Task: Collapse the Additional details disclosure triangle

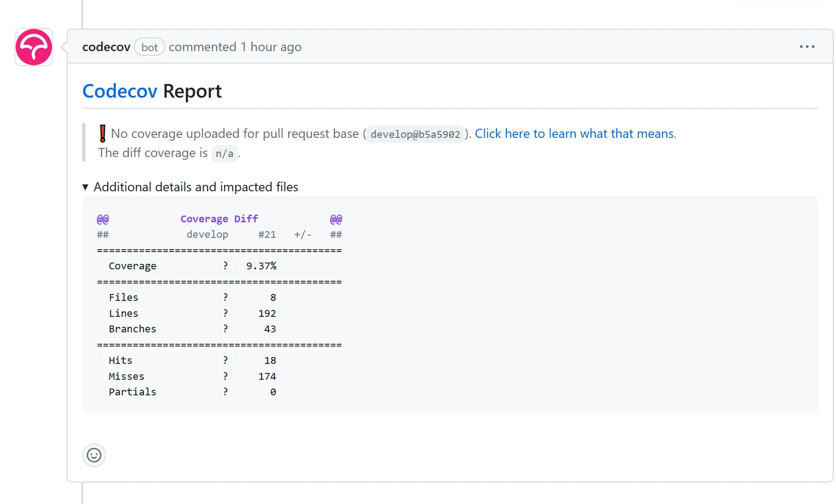Action: click(85, 187)
